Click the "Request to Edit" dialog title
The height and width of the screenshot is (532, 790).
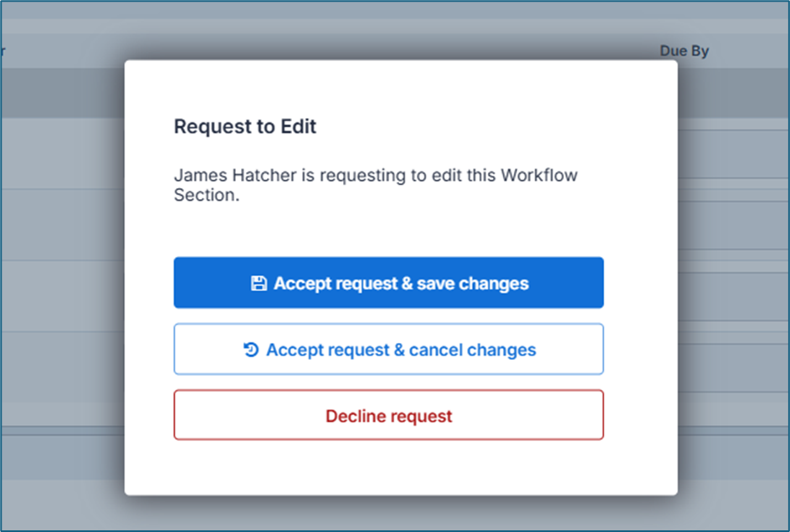click(245, 127)
